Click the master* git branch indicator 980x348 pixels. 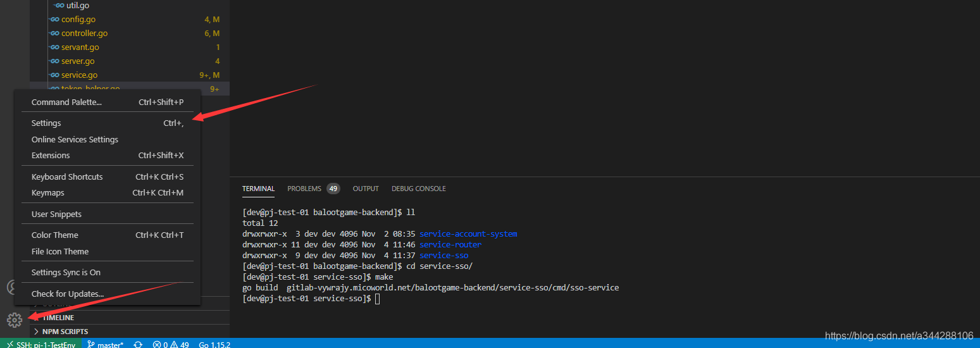click(106, 344)
